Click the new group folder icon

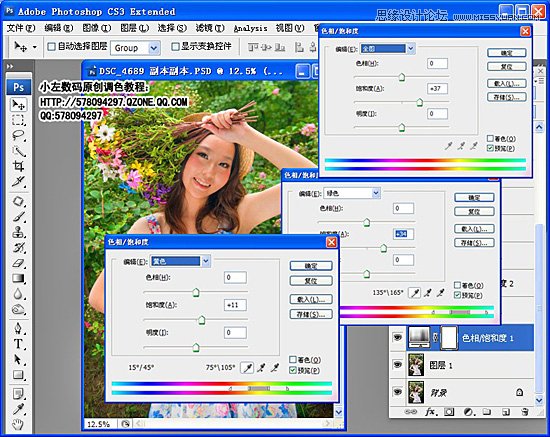(x=487, y=412)
